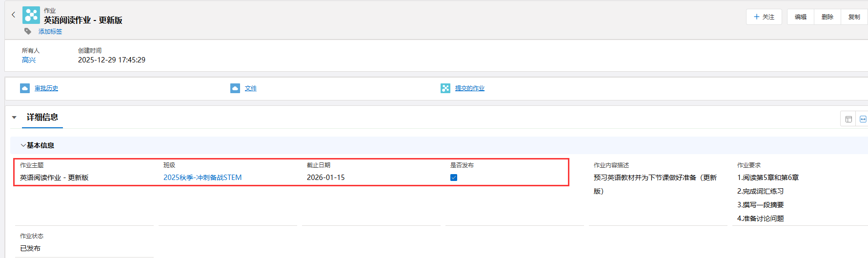868x258 pixels.
Task: Go back using the left arrow
Action: pyautogui.click(x=14, y=15)
